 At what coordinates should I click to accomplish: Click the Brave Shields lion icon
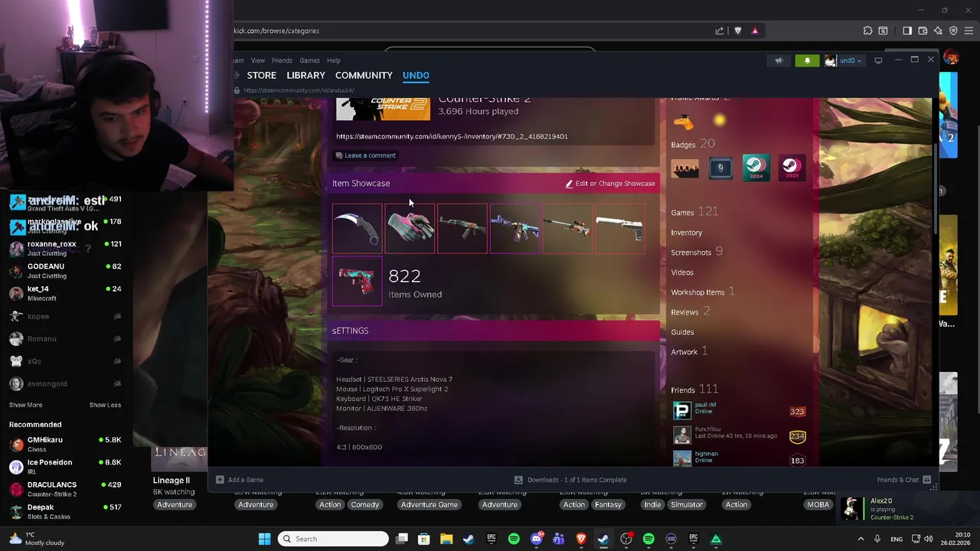pos(738,31)
